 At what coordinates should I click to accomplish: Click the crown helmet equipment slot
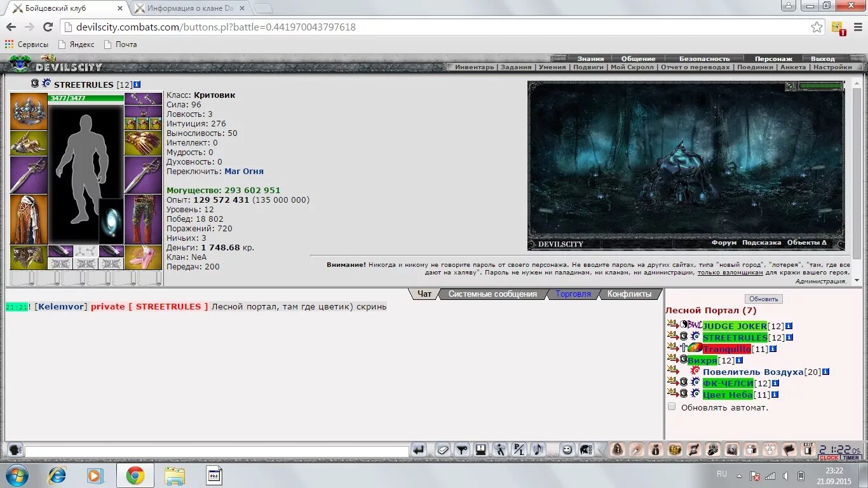29,111
